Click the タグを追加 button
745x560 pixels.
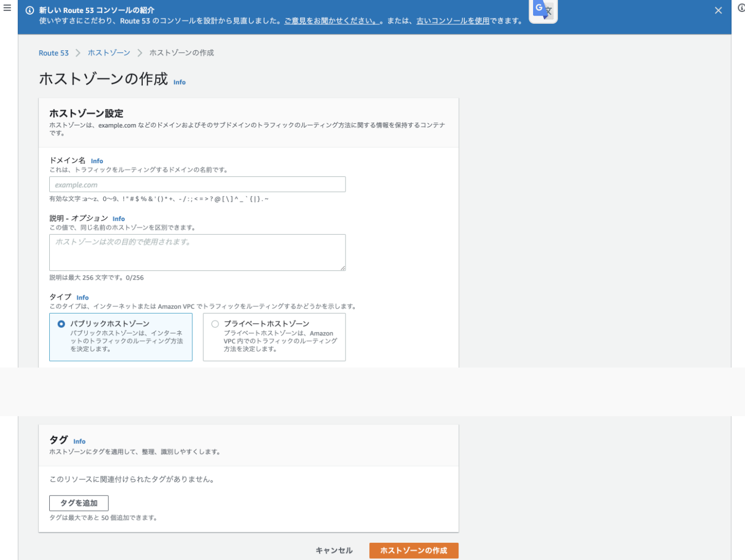point(79,503)
